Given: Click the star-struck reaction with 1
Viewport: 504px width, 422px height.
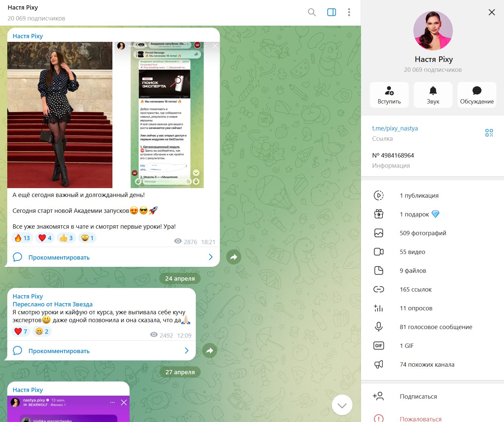Looking at the screenshot, I should click(x=87, y=238).
